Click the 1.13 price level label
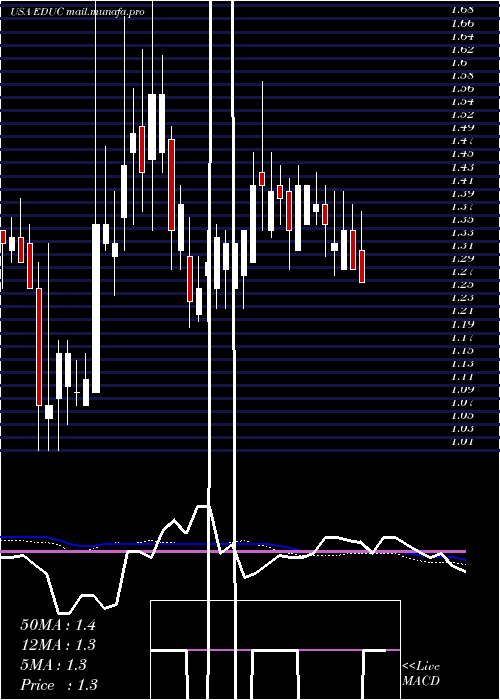The height and width of the screenshot is (700, 500). (462, 363)
